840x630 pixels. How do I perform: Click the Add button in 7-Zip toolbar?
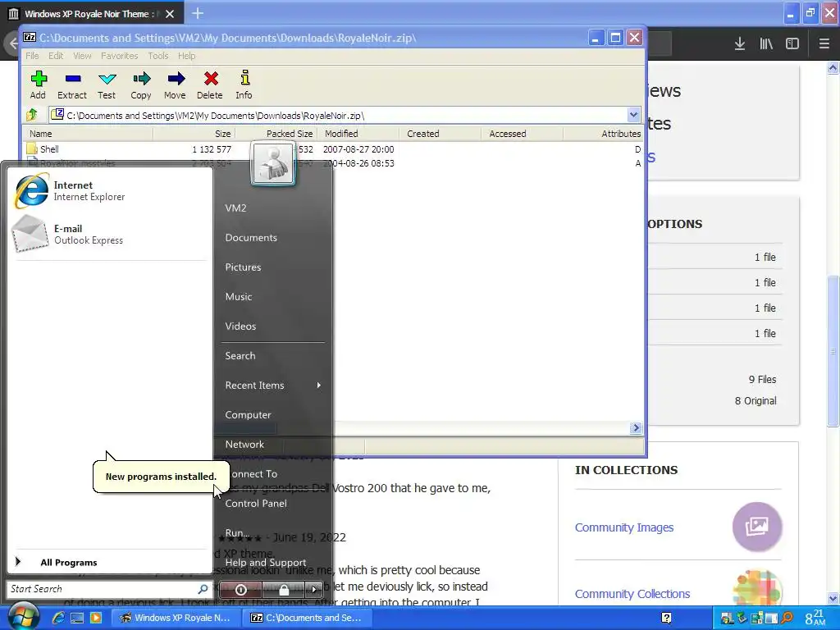[38, 84]
